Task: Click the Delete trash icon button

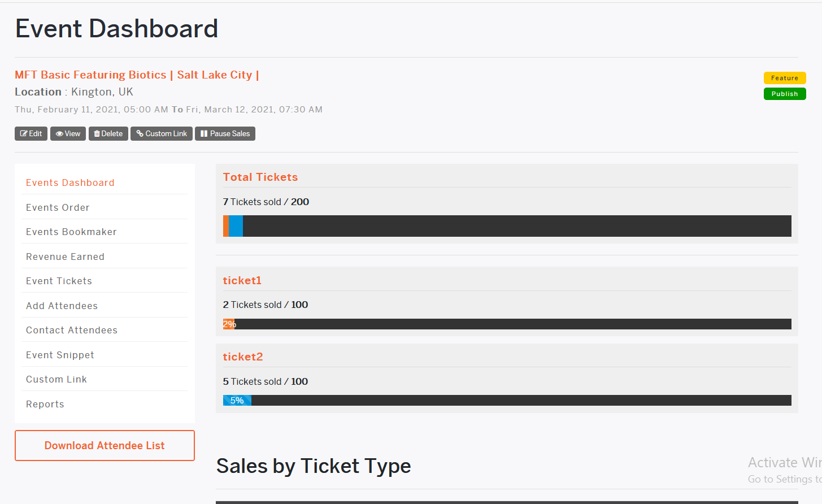Action: click(x=108, y=133)
